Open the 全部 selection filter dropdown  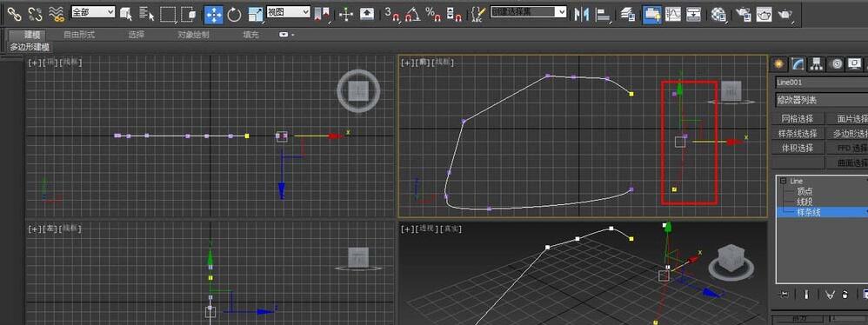(x=93, y=12)
